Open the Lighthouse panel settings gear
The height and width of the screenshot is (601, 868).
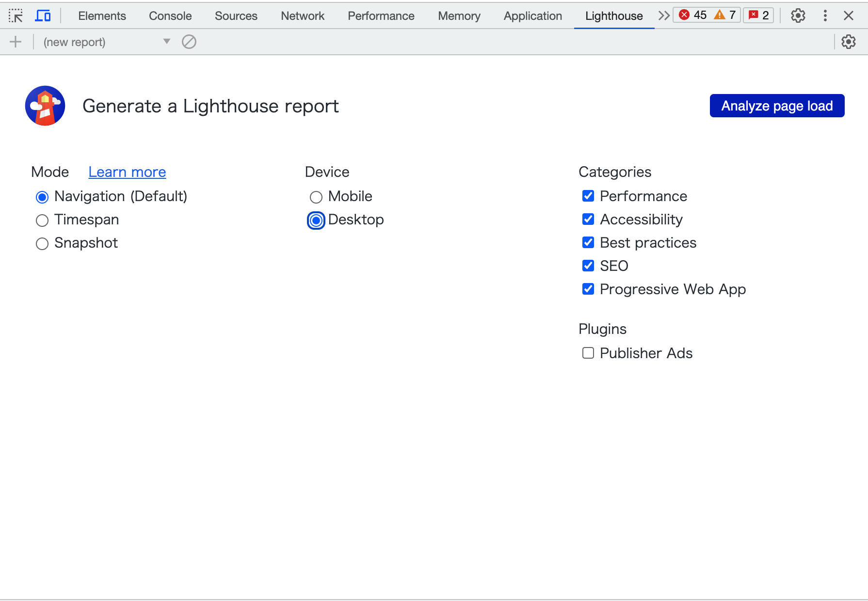pyautogui.click(x=849, y=42)
